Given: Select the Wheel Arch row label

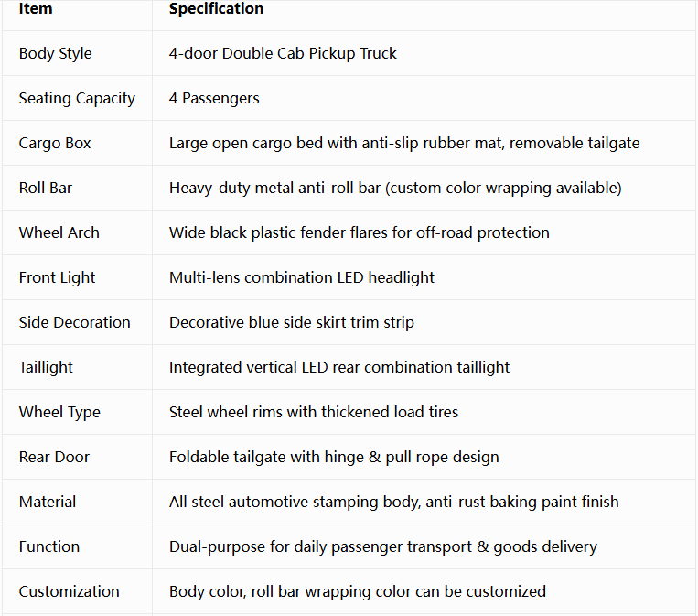Looking at the screenshot, I should pyautogui.click(x=59, y=233).
